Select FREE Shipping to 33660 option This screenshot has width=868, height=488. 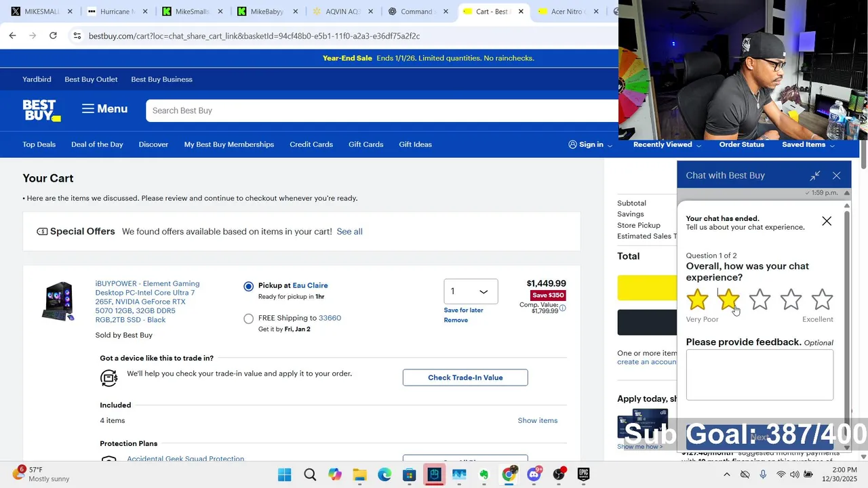(x=249, y=319)
